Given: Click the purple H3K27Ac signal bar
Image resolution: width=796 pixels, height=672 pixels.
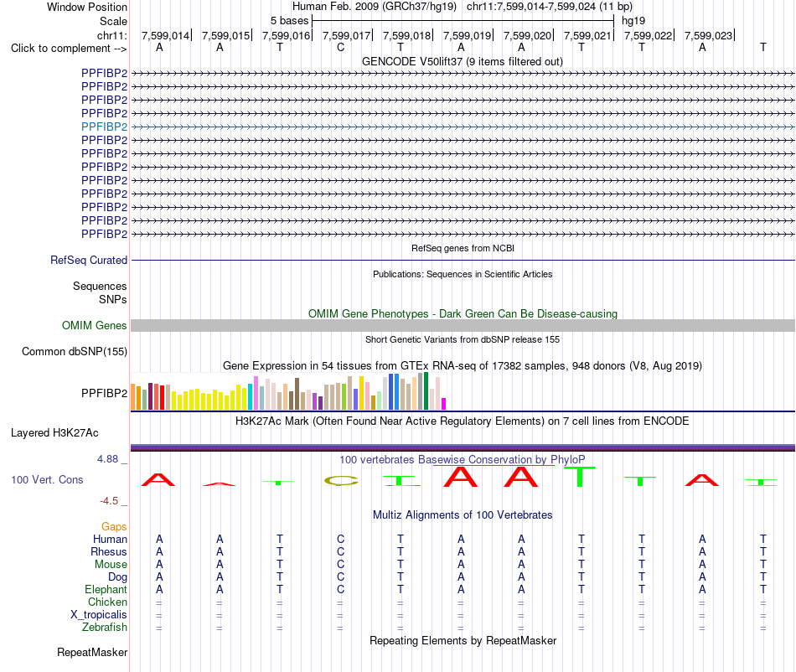Looking at the screenshot, I should (463, 447).
